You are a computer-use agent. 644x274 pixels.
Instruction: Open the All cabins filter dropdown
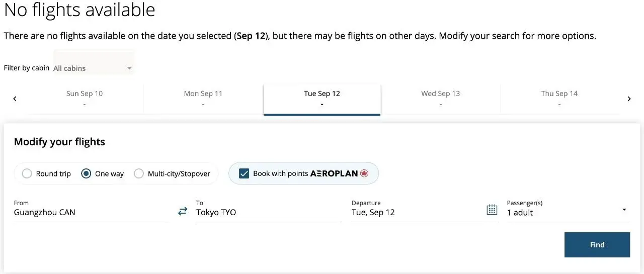coord(94,68)
